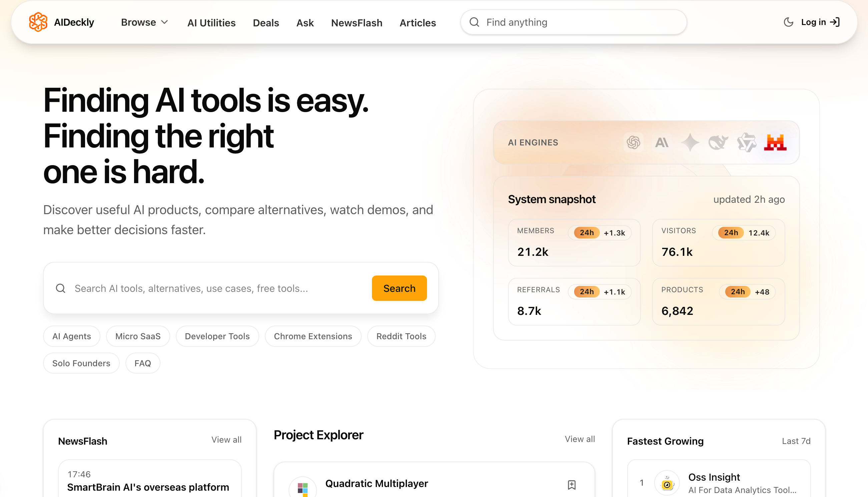
Task: Focus the 'Find anything' search field
Action: coord(573,22)
